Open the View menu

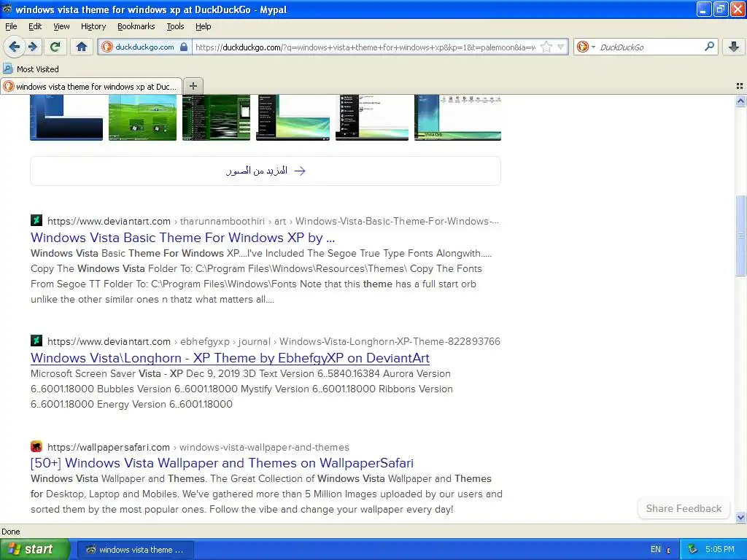tap(61, 26)
